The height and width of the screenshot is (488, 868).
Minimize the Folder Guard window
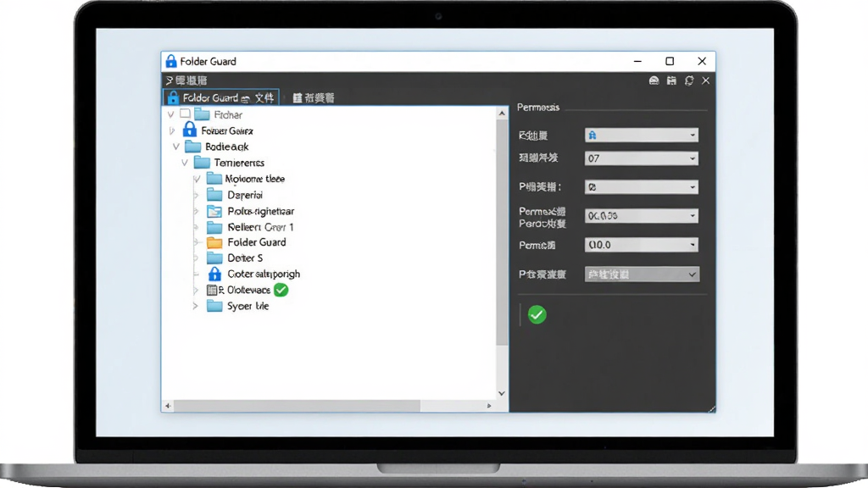(637, 61)
